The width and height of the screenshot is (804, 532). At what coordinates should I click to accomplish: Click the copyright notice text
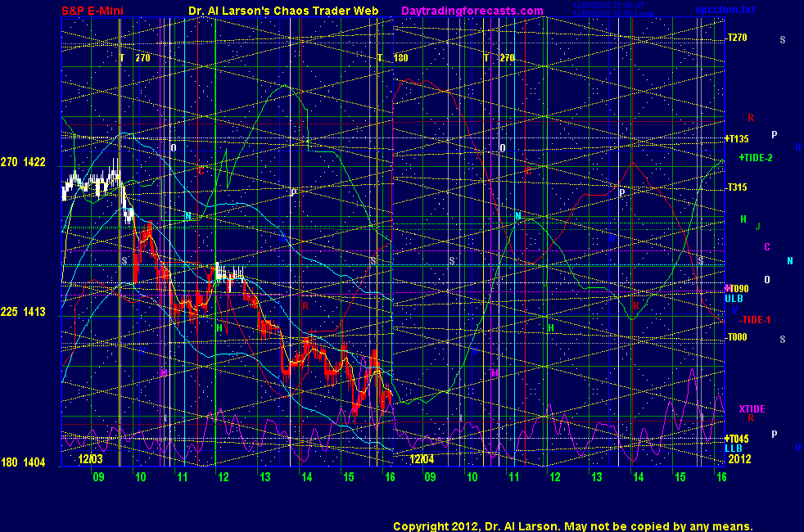pos(573,526)
